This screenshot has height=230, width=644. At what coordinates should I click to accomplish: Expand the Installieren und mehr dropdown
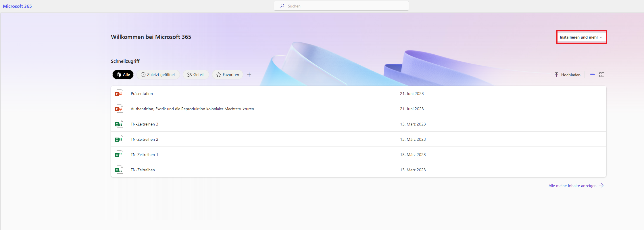pyautogui.click(x=581, y=37)
